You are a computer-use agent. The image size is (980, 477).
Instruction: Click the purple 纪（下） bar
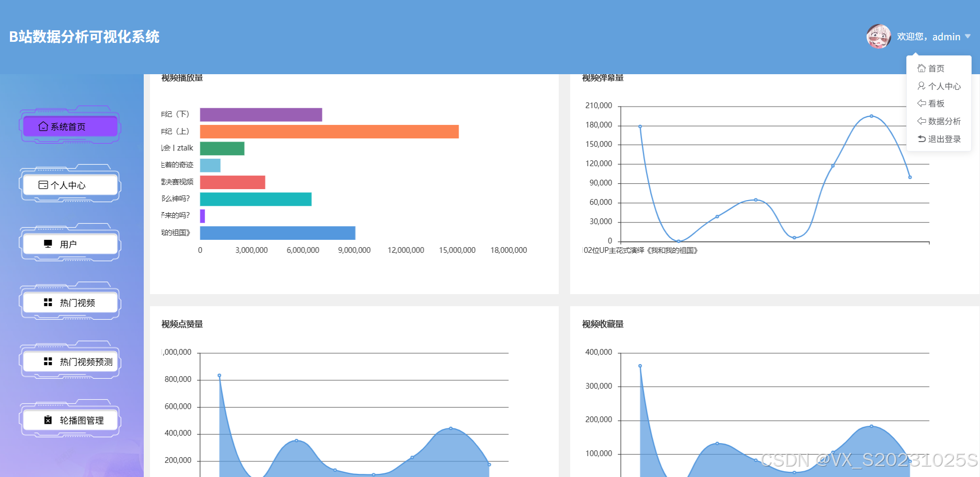(x=261, y=114)
